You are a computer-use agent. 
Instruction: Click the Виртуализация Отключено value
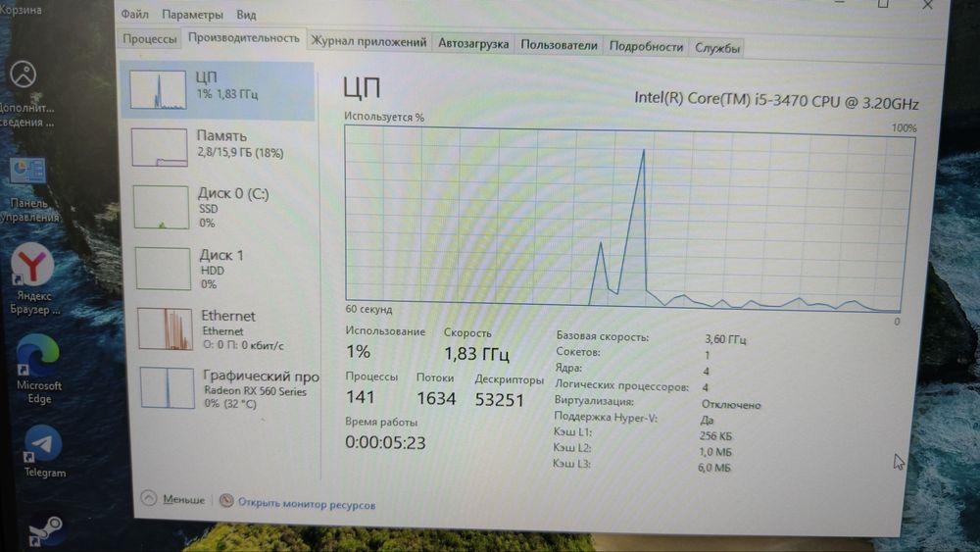tap(731, 405)
